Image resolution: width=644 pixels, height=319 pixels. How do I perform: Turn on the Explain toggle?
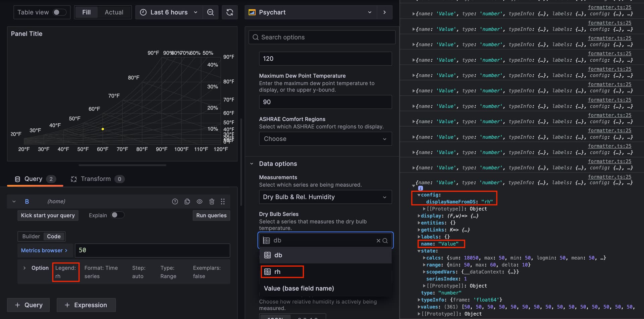[x=117, y=215]
